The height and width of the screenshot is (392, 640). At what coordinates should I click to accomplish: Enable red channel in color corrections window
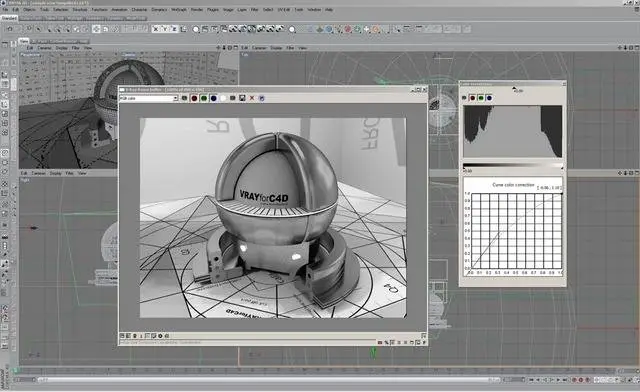(x=472, y=98)
